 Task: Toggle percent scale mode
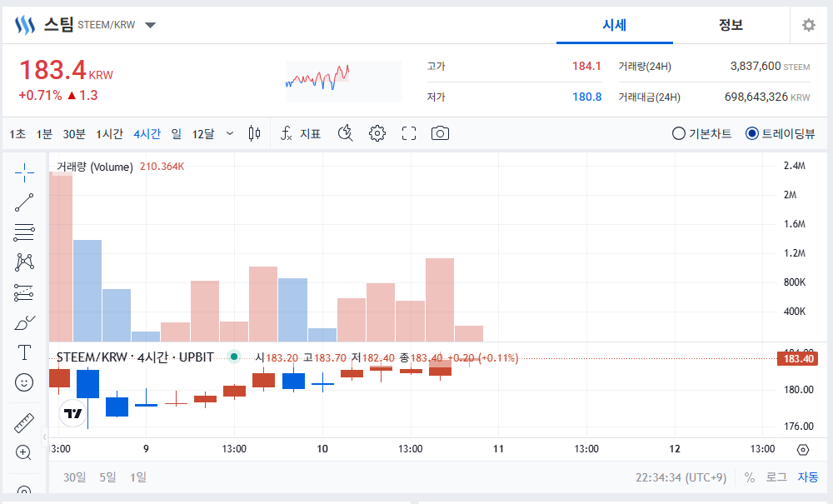click(750, 477)
